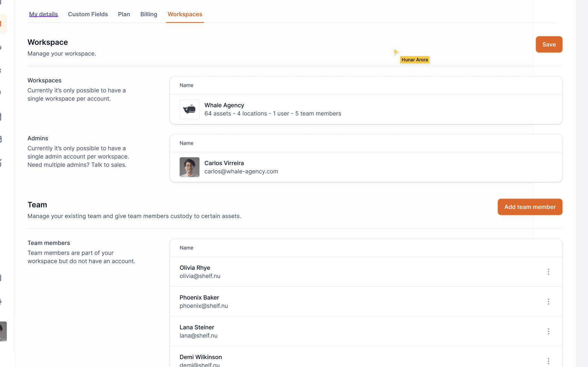Open the kebab menu beside Demi Wilkinson
Image resolution: width=588 pixels, height=367 pixels.
548,361
